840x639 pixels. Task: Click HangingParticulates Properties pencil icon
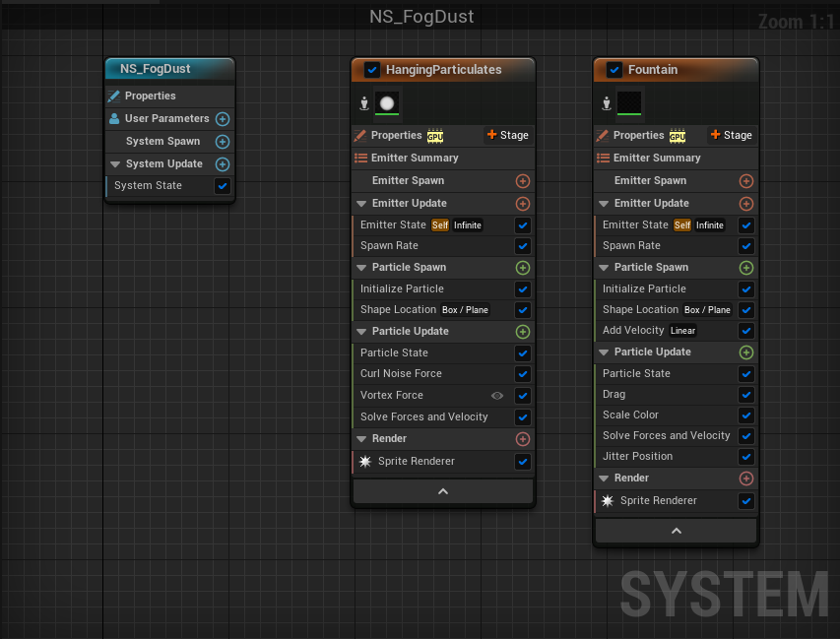[360, 136]
